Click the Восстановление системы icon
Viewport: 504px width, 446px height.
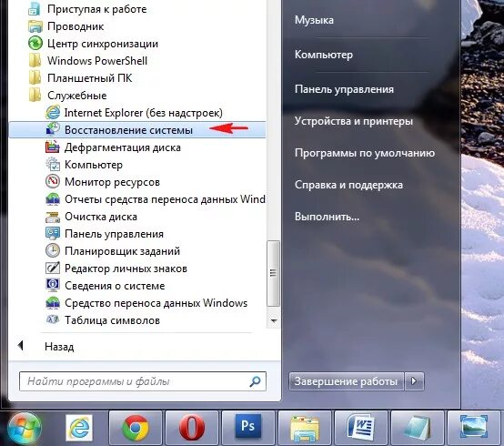click(x=53, y=129)
